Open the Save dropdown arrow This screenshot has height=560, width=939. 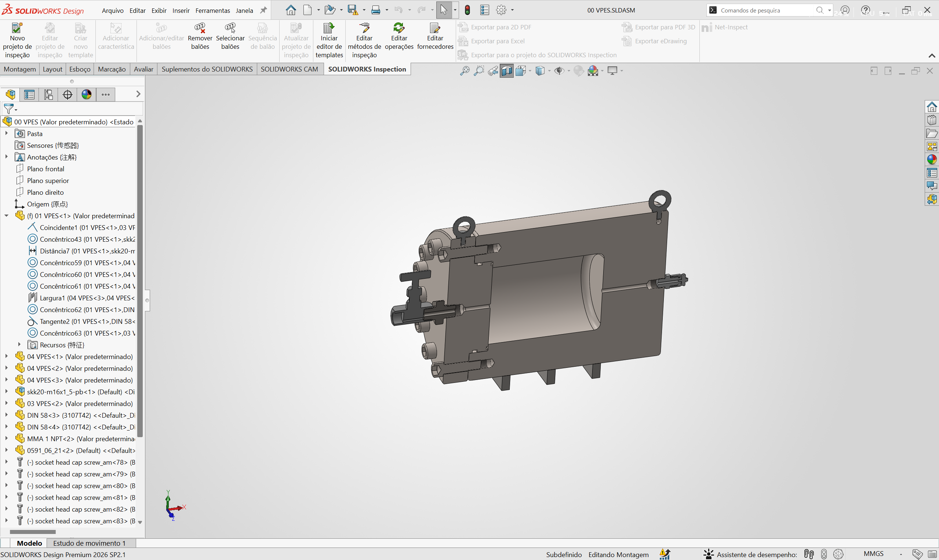[x=364, y=10]
